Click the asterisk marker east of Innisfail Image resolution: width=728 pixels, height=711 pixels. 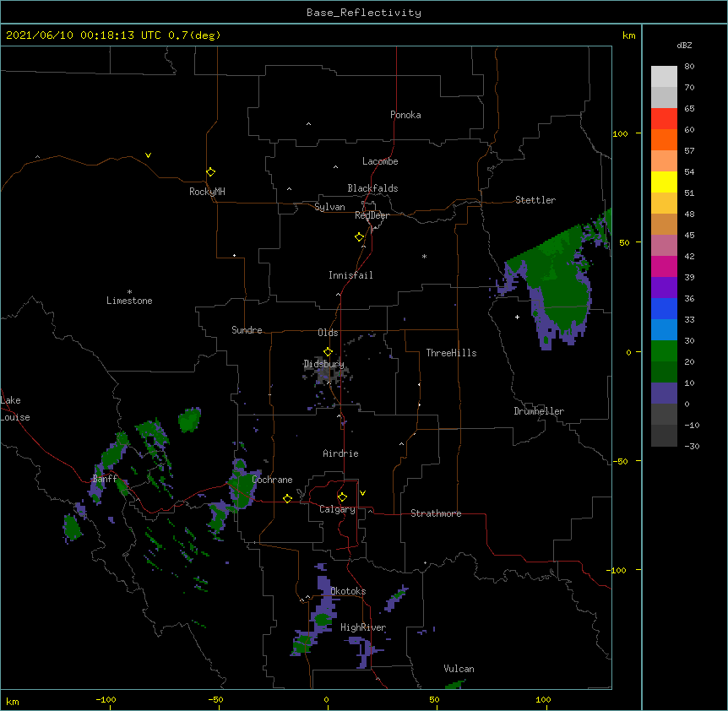(424, 256)
